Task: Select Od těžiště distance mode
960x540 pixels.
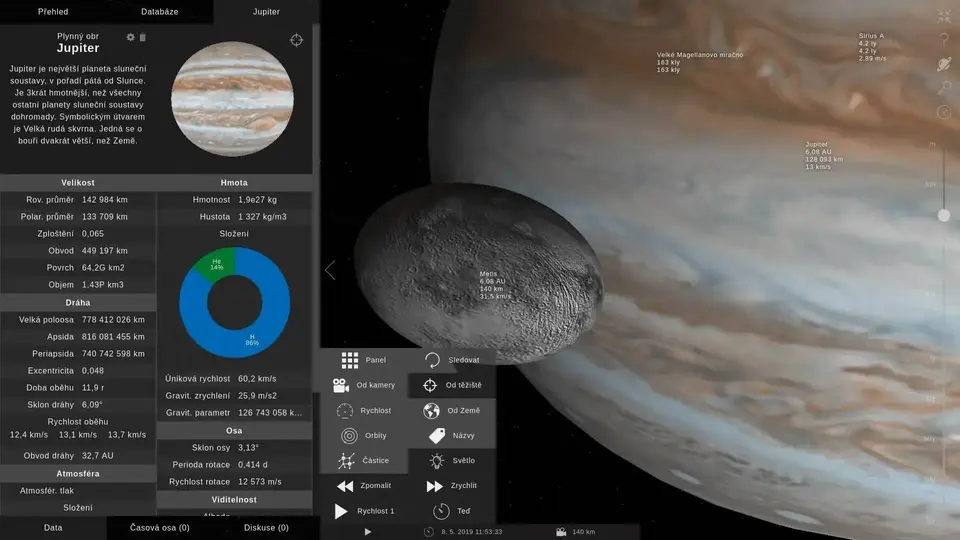Action: pyautogui.click(x=452, y=385)
